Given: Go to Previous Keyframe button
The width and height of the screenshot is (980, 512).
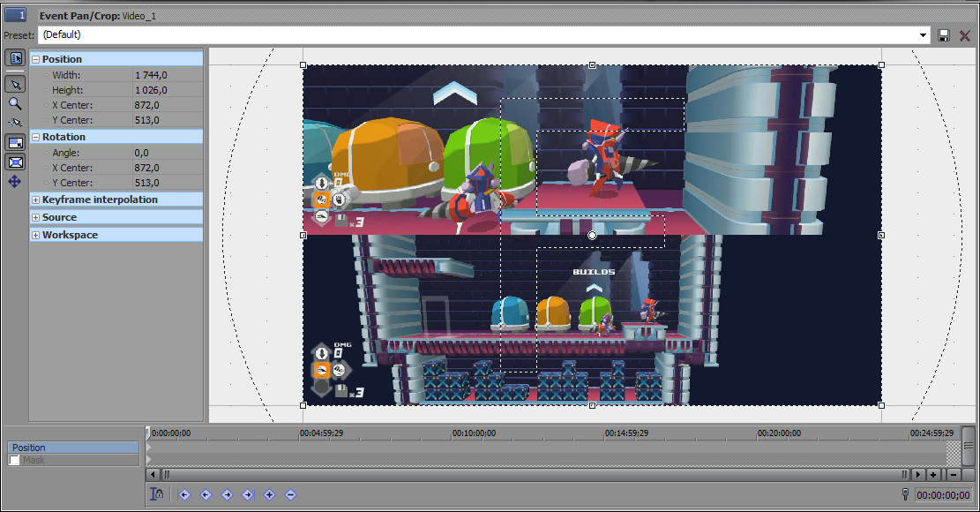Looking at the screenshot, I should 206,494.
